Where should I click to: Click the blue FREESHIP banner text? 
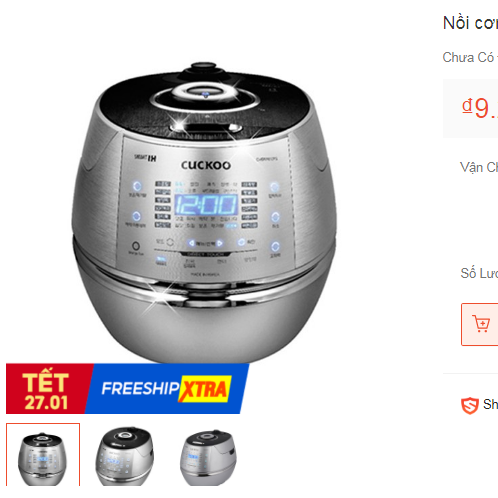point(140,389)
